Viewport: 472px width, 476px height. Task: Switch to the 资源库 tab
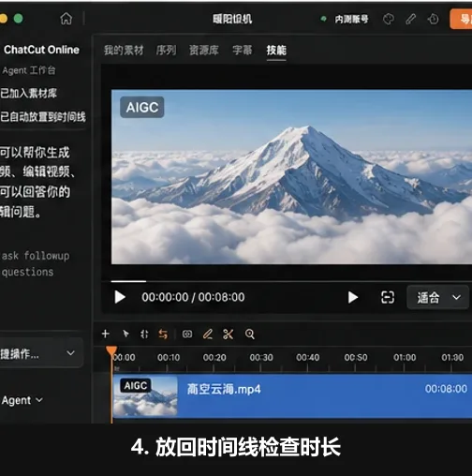click(204, 50)
